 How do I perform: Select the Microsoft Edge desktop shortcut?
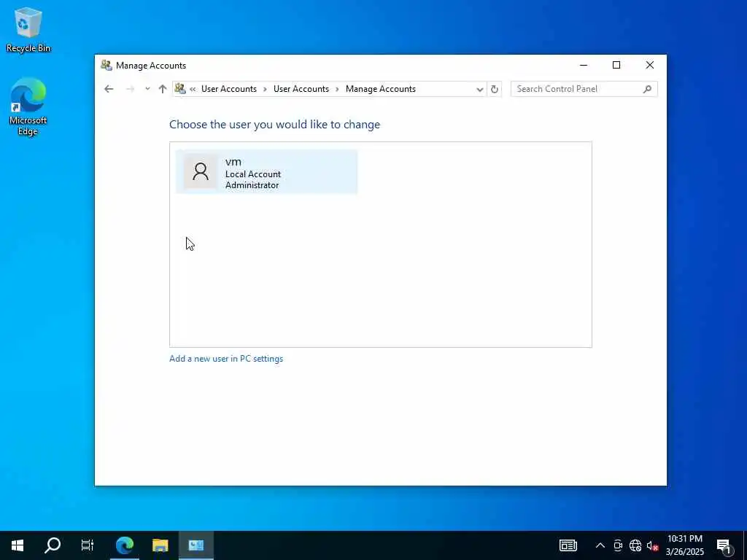(28, 106)
